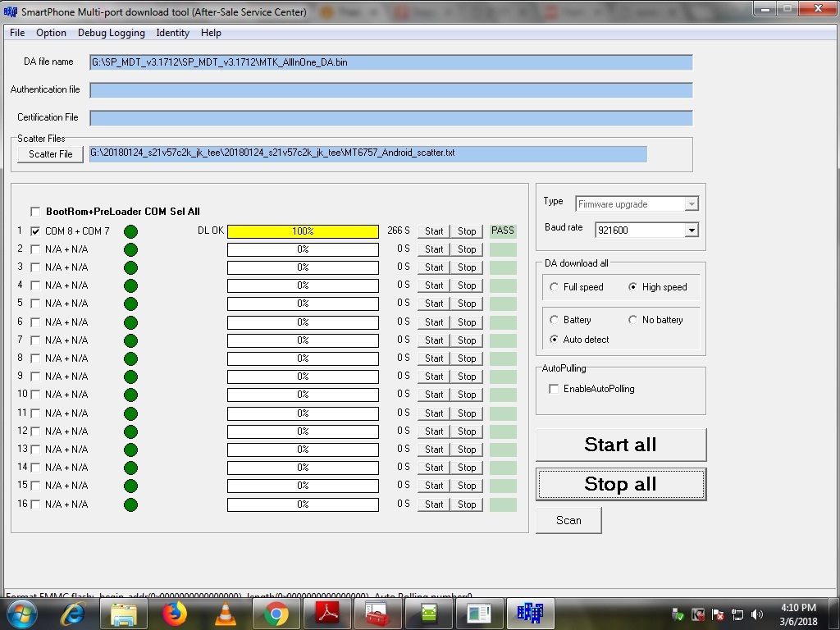Open the Help menu
The image size is (840, 630).
tap(211, 33)
